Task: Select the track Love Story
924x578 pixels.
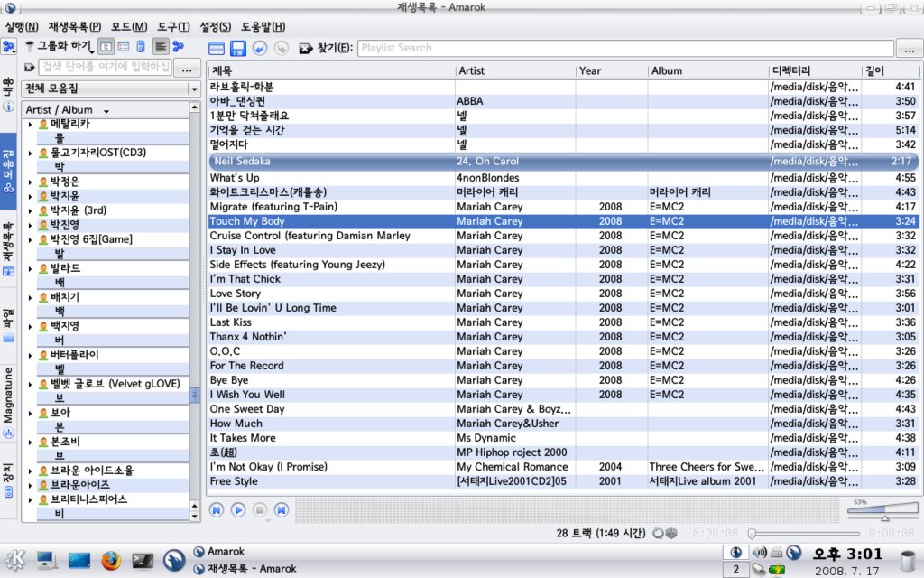Action: (x=562, y=294)
